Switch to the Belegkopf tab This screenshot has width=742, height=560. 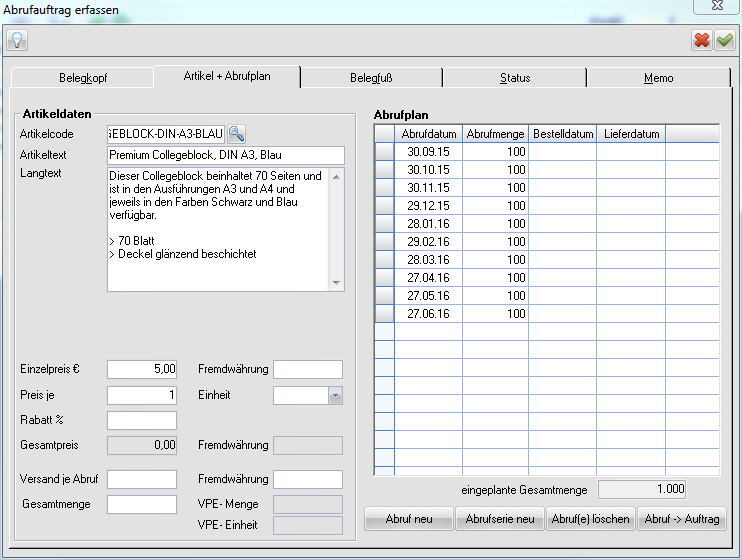tap(83, 78)
